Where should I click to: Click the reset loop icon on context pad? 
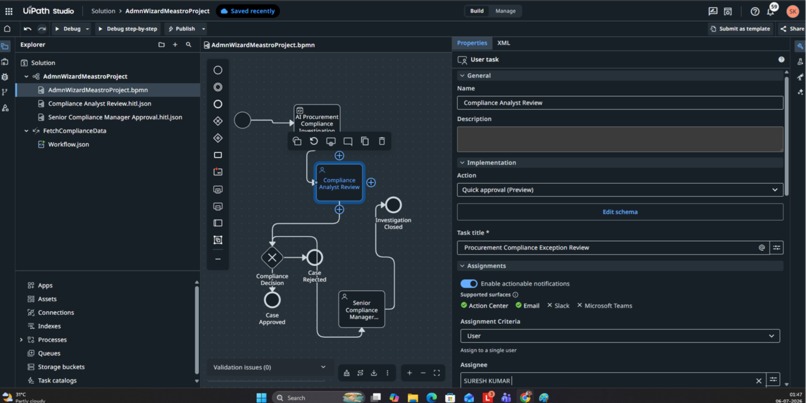coord(314,141)
